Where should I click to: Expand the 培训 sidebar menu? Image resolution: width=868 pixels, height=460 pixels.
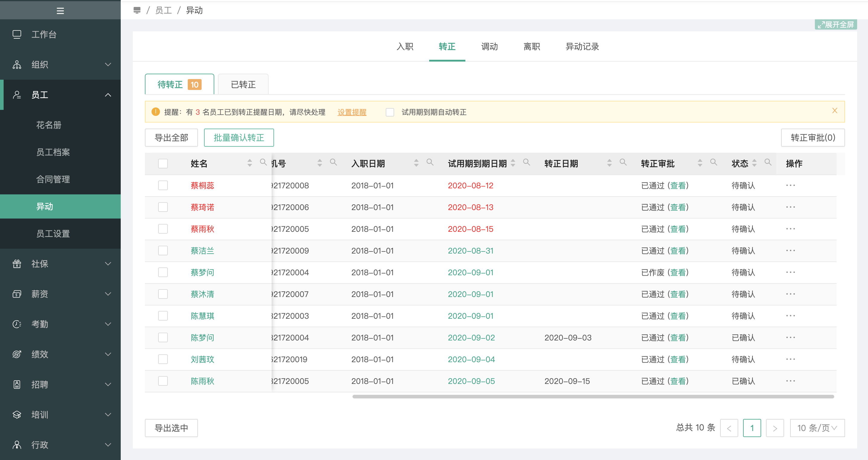(108, 414)
